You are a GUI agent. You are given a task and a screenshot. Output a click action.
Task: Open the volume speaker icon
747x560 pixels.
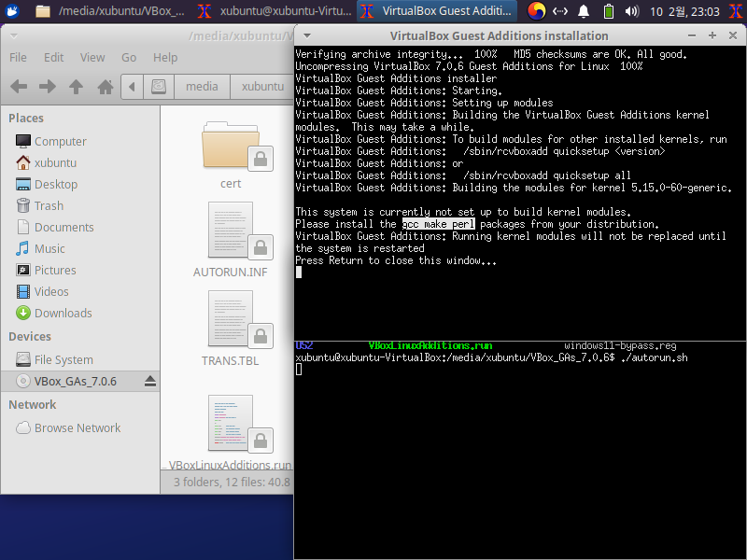(x=632, y=11)
